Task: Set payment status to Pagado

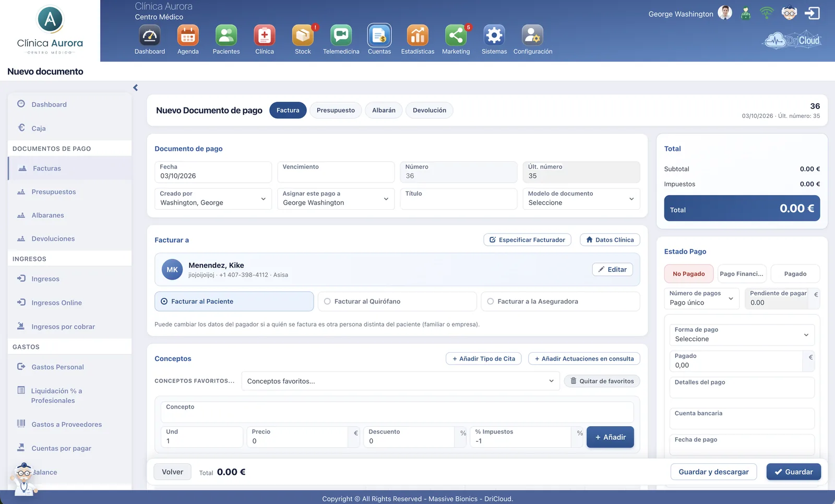Action: point(795,274)
